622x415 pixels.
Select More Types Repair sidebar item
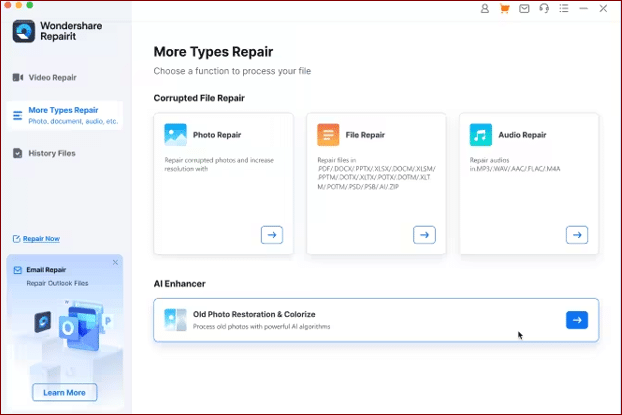pyautogui.click(x=65, y=115)
